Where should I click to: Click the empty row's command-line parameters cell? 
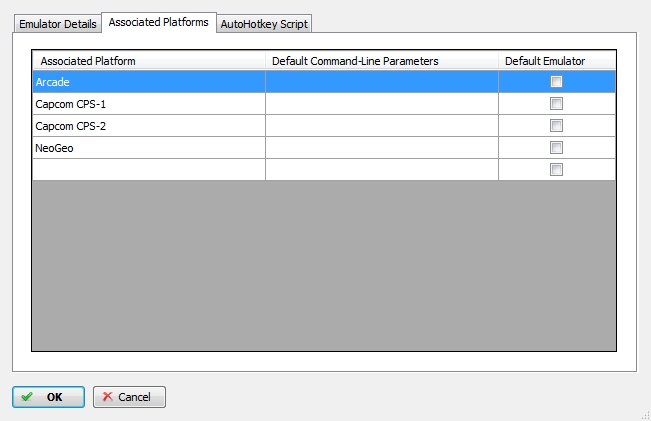coord(382,170)
